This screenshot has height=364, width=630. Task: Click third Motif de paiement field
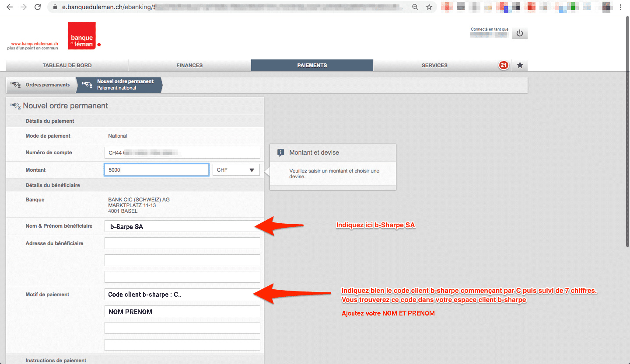click(x=182, y=328)
